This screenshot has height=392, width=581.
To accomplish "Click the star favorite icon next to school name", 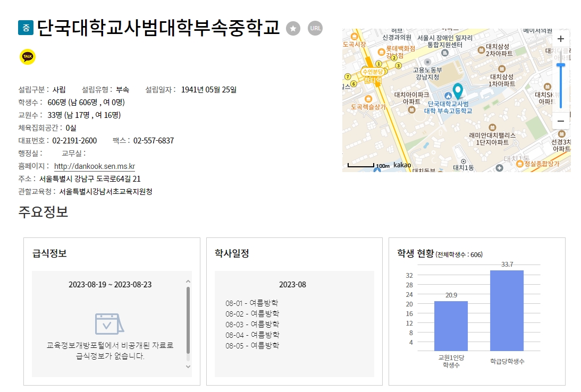I will point(293,29).
